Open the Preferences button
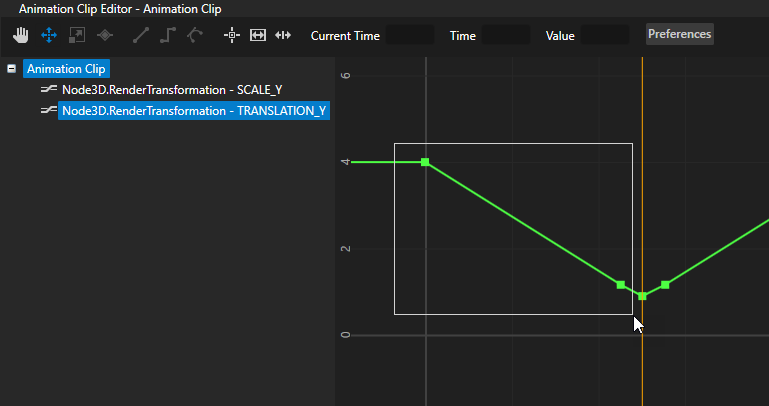769x406 pixels. pos(679,34)
